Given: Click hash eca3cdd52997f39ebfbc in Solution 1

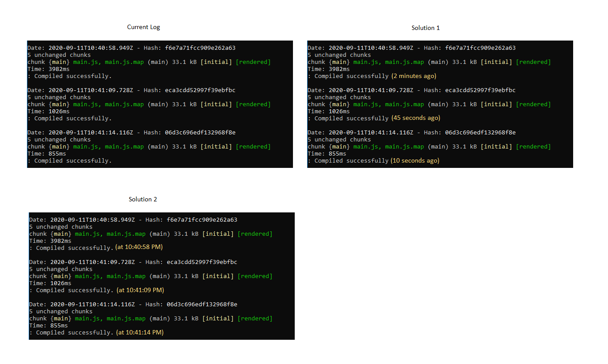Looking at the screenshot, I should coord(480,90).
